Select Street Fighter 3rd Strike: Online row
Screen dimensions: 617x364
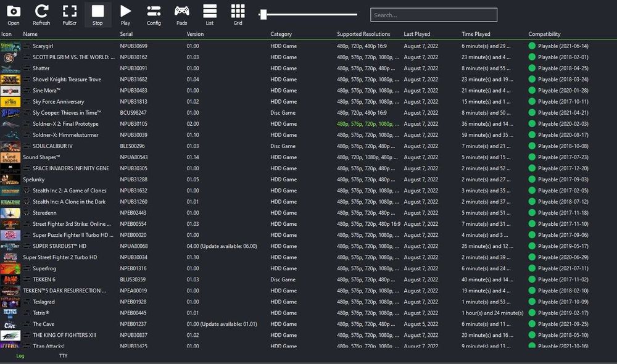308,224
